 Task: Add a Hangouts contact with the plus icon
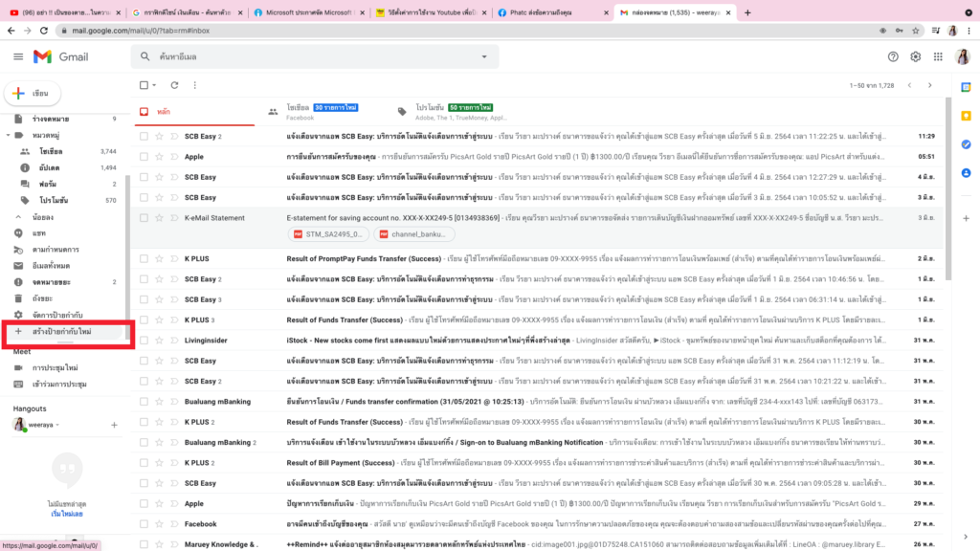tap(114, 426)
